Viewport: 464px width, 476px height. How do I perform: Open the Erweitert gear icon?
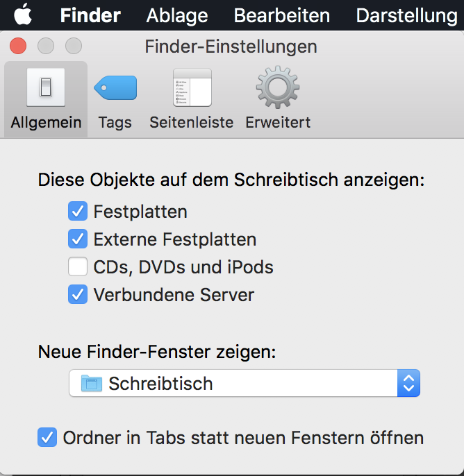pyautogui.click(x=278, y=87)
